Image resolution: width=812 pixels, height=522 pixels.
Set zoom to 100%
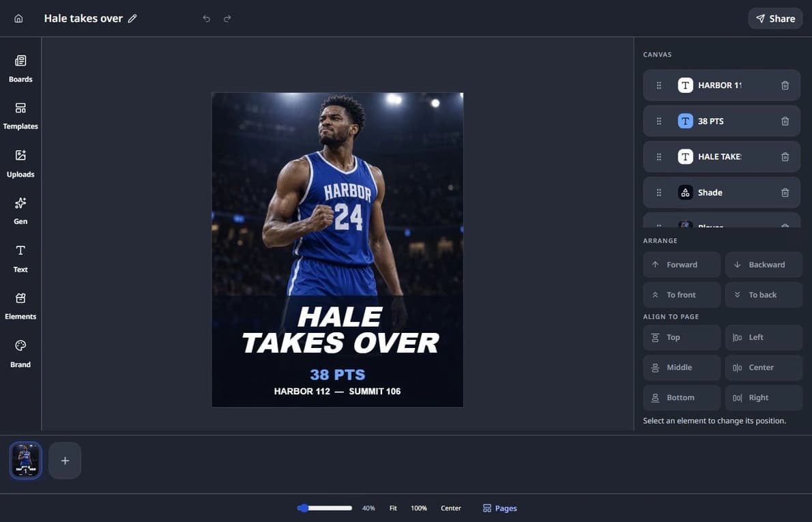[418, 508]
